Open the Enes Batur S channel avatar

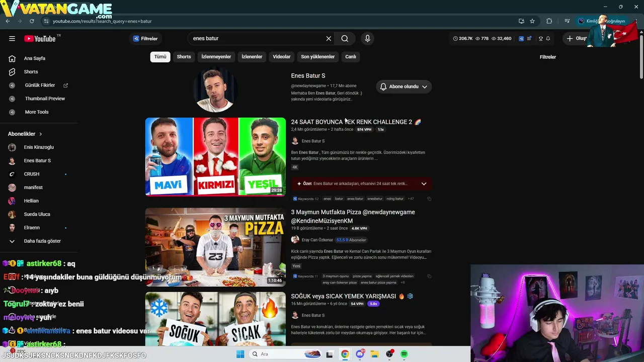(x=215, y=89)
